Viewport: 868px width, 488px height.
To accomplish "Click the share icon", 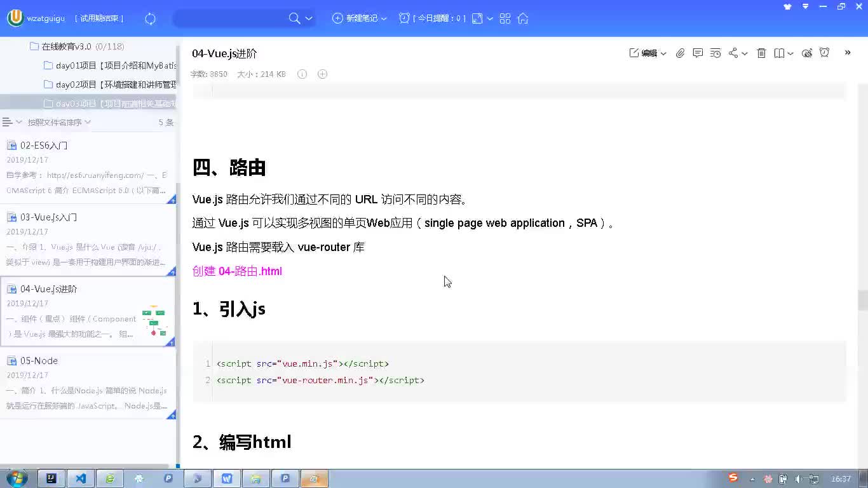I will [733, 53].
